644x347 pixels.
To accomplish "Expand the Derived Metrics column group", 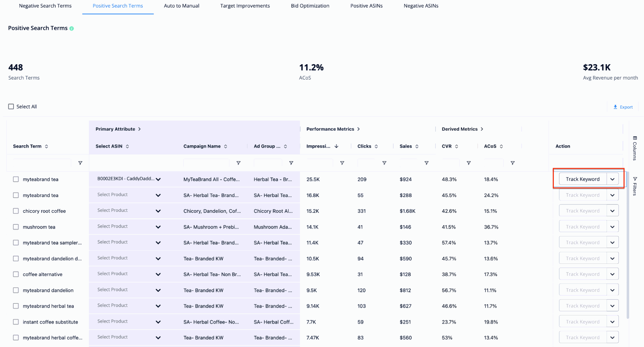I will pyautogui.click(x=482, y=129).
